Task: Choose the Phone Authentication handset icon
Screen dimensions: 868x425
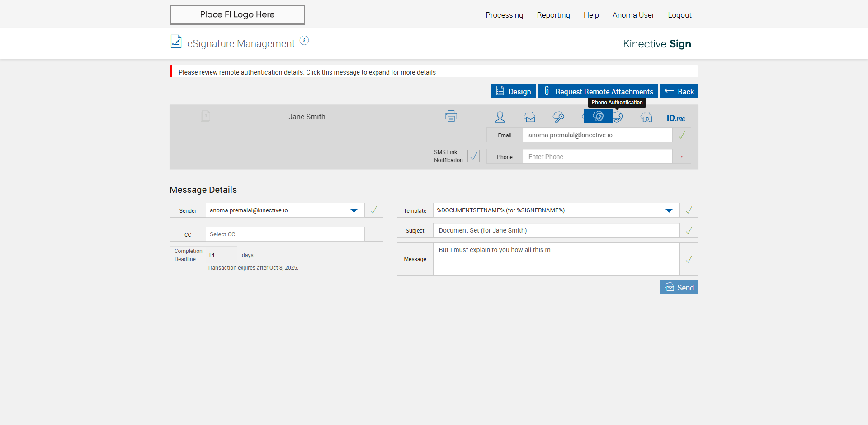Action: click(618, 117)
